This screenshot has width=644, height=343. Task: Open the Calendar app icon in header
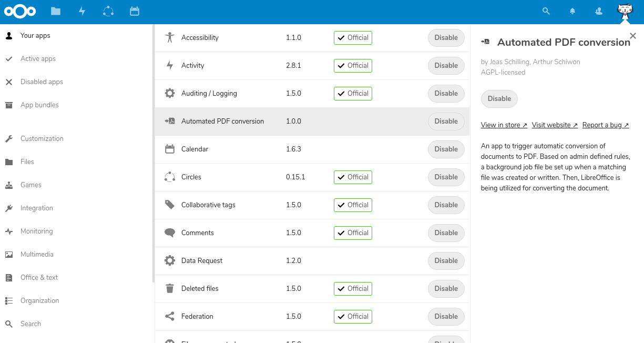(x=135, y=11)
